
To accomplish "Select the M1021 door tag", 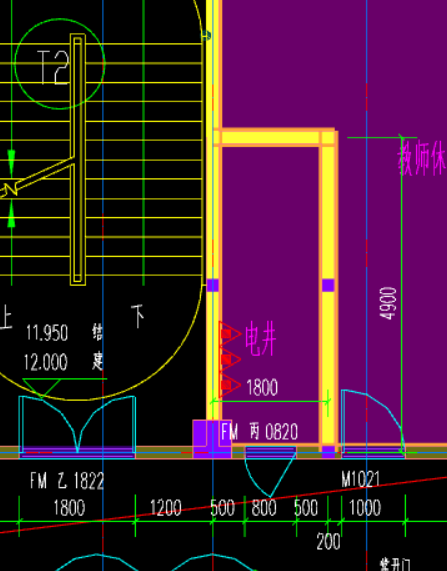I will (361, 479).
